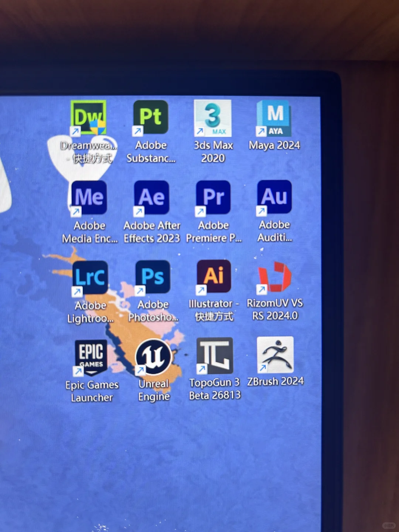399x532 pixels.
Task: Click the Adobe After Effects 2023 icon
Action: tap(151, 198)
